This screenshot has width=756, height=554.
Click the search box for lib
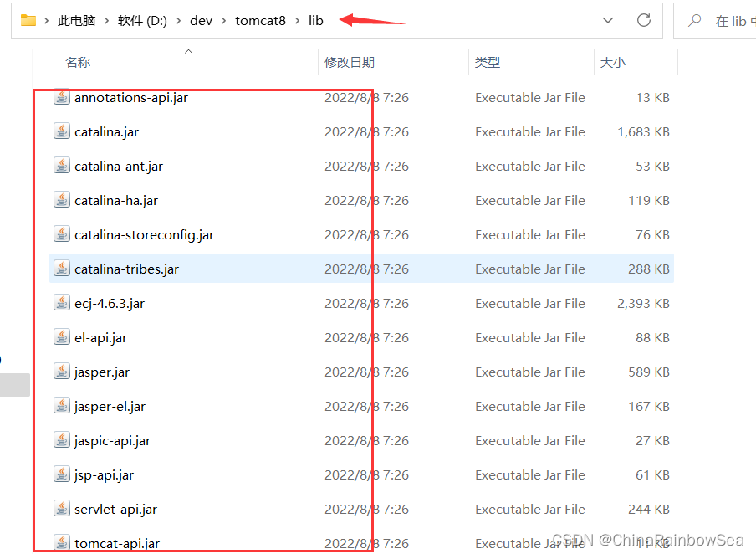coord(714,21)
